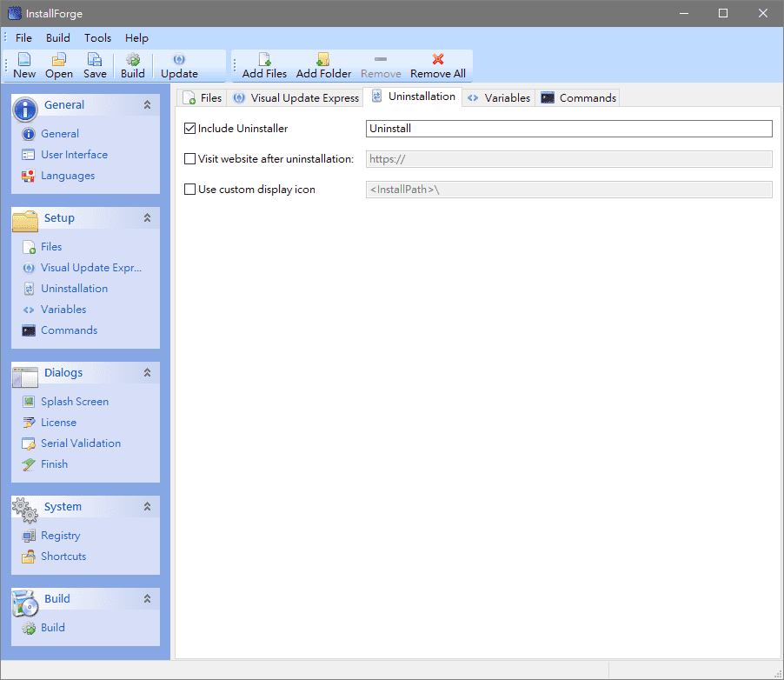Click the https:// website URL field
The image size is (784, 680).
[x=569, y=159]
